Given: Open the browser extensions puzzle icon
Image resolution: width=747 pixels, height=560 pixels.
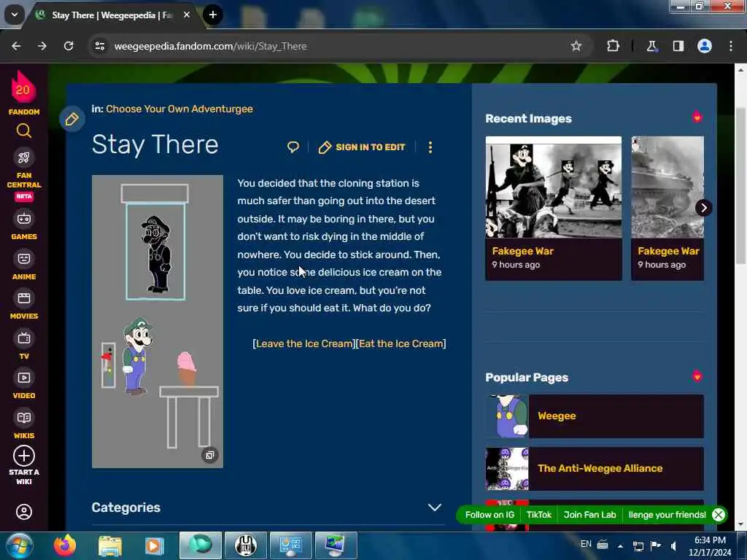Looking at the screenshot, I should coord(613,46).
